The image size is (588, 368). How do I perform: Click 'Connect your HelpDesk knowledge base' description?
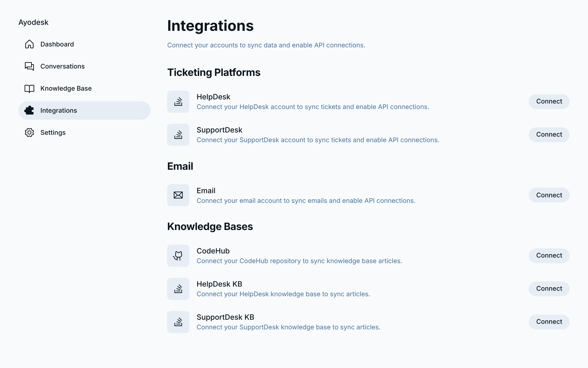pos(283,294)
